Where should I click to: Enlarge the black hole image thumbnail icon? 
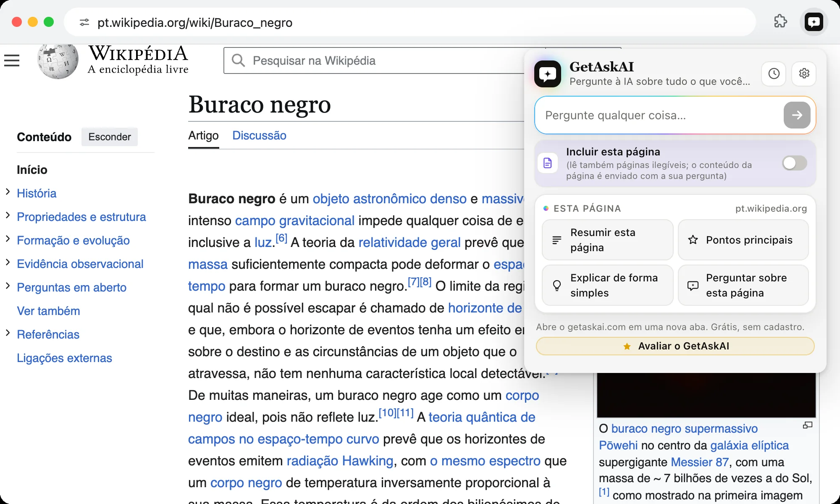tap(807, 425)
